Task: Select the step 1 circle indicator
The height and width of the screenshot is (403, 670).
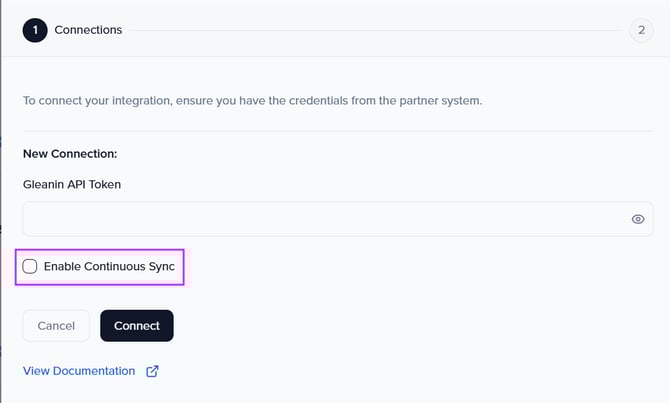Action: click(x=34, y=30)
